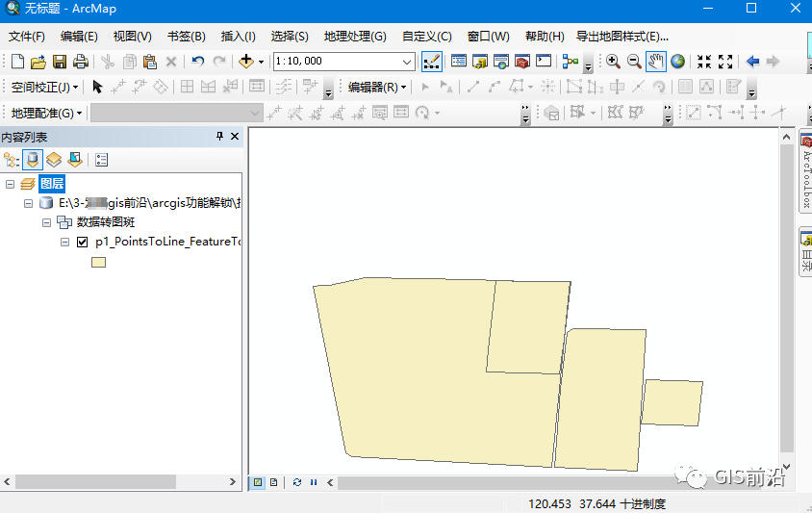
Task: Uncheck the p1_PointsToLine_Feature layer checkbox
Action: [82, 242]
